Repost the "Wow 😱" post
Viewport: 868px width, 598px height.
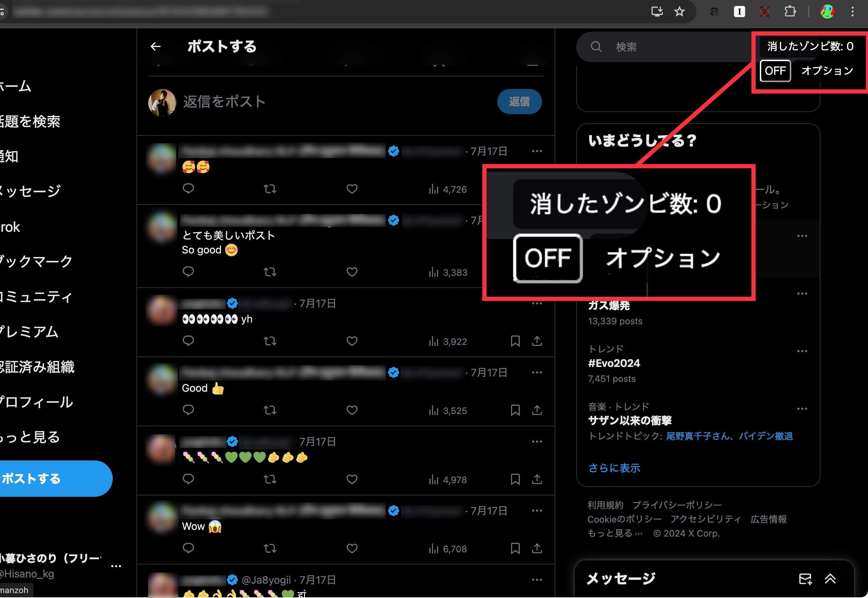click(x=270, y=548)
